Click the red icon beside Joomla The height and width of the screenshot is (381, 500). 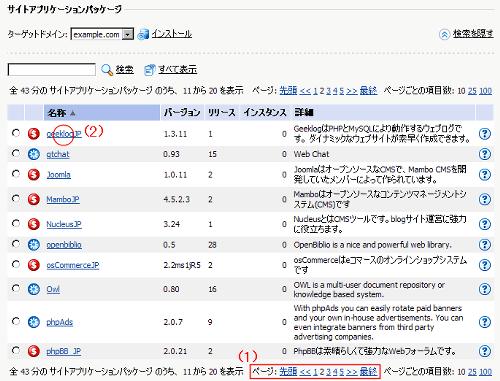coord(34,174)
